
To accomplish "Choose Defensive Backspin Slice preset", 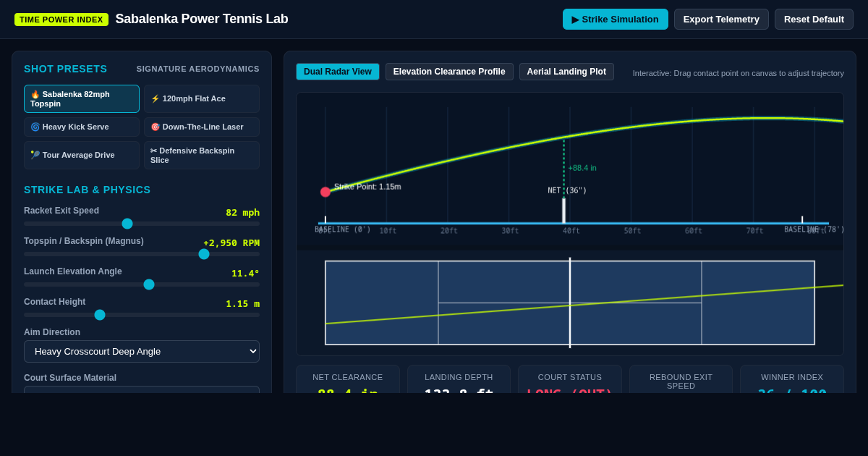I will tap(202, 155).
